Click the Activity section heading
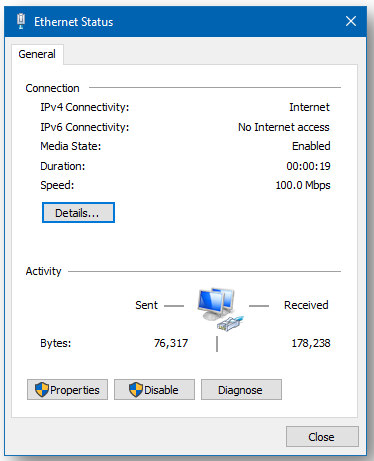This screenshot has height=461, width=374. (x=44, y=271)
